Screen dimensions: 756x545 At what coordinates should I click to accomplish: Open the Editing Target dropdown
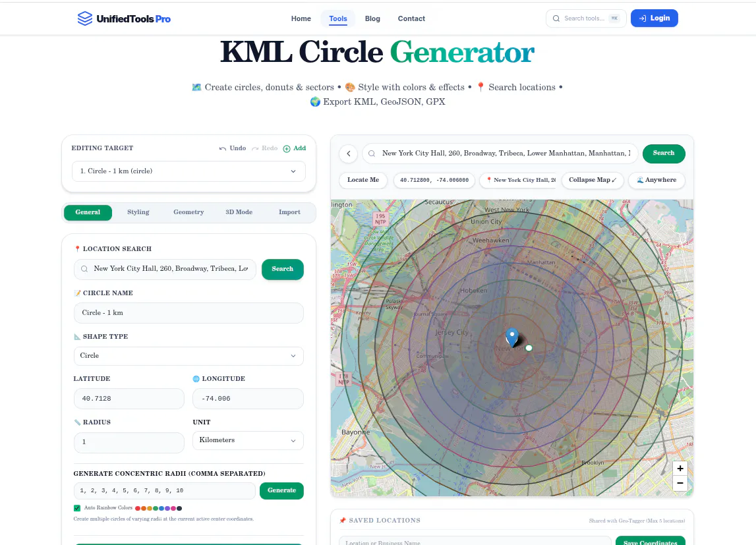[x=189, y=171]
